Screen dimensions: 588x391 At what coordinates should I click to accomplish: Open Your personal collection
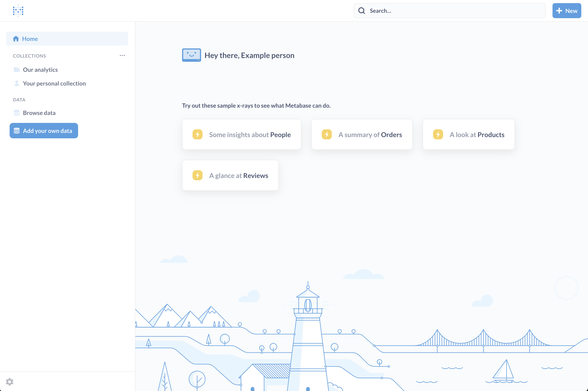54,83
